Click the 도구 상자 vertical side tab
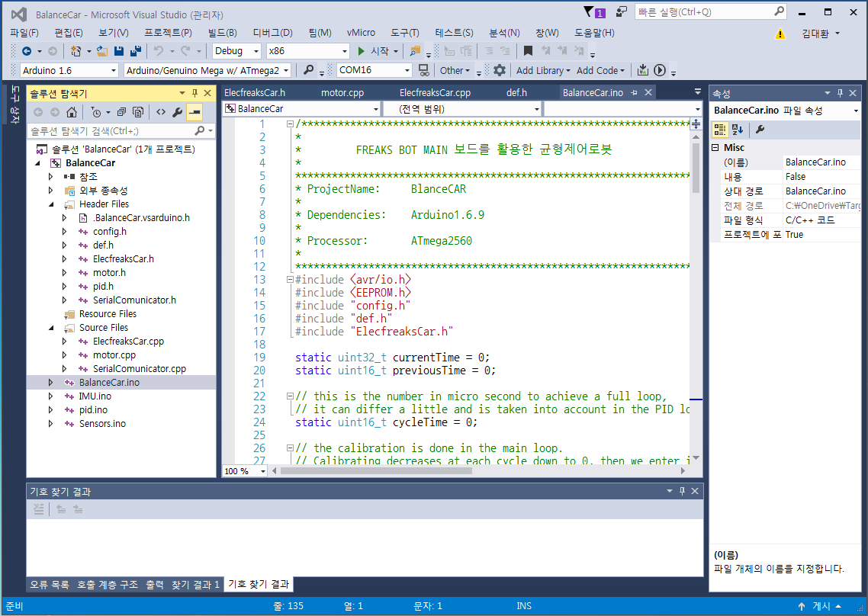 point(15,104)
